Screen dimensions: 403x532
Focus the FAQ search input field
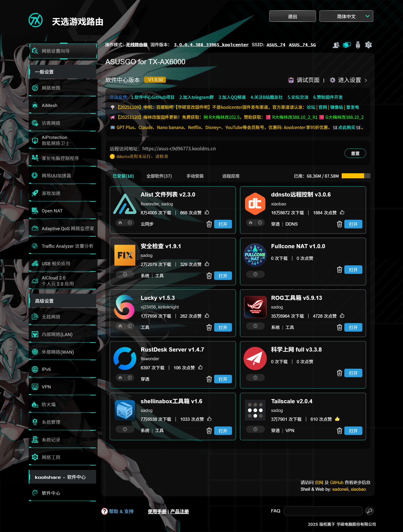coord(323,511)
